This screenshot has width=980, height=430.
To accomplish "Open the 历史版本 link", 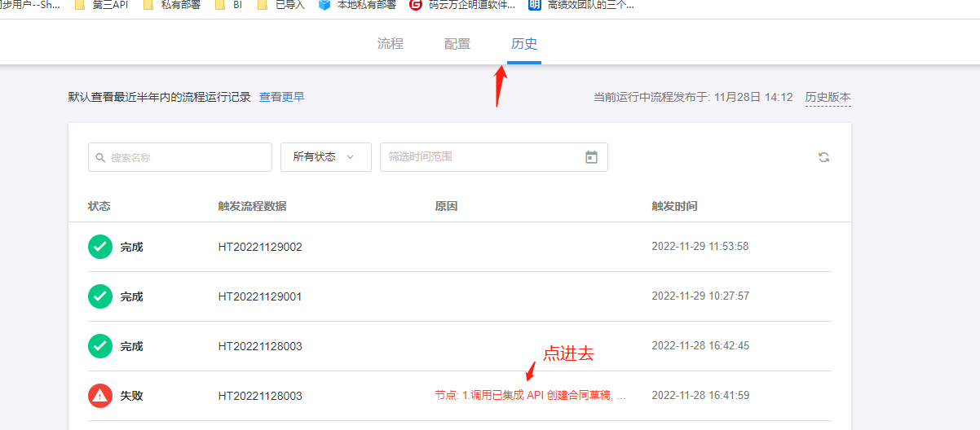I will pyautogui.click(x=828, y=97).
